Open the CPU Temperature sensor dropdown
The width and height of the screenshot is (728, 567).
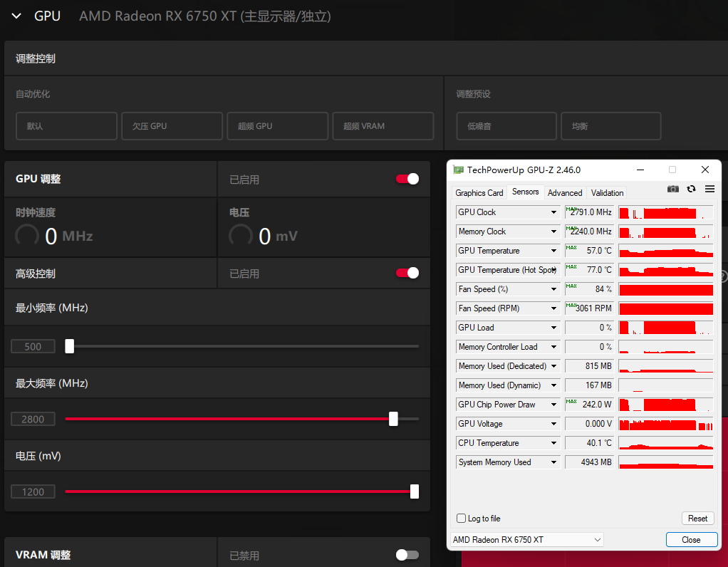click(x=554, y=444)
